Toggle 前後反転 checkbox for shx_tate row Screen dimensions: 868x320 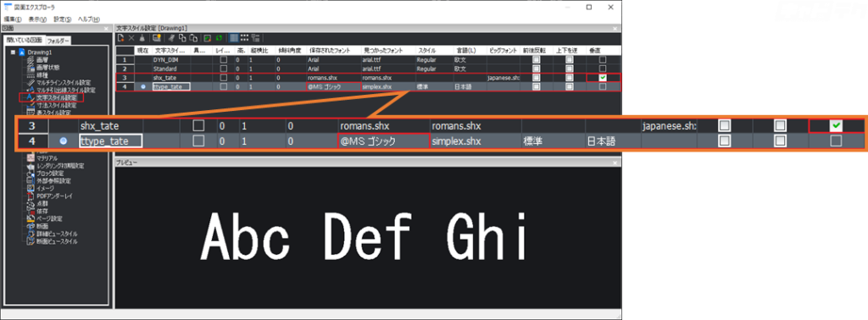tap(536, 78)
